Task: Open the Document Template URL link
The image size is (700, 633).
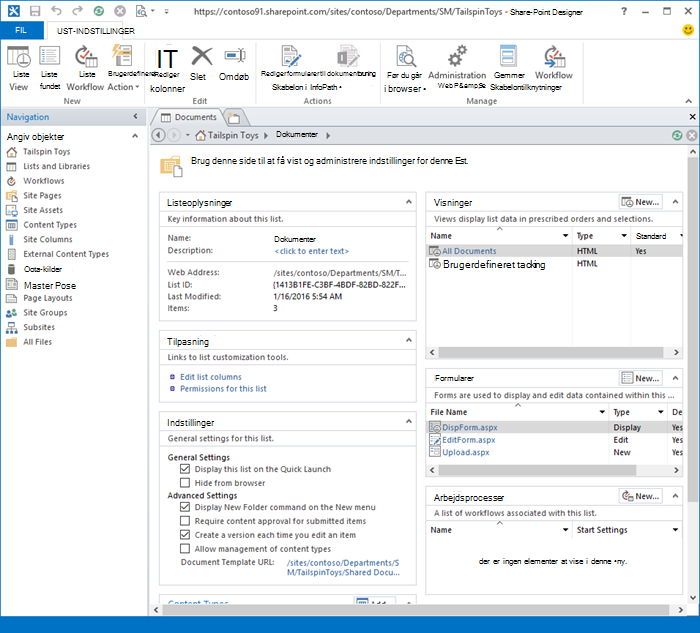Action: (x=343, y=567)
